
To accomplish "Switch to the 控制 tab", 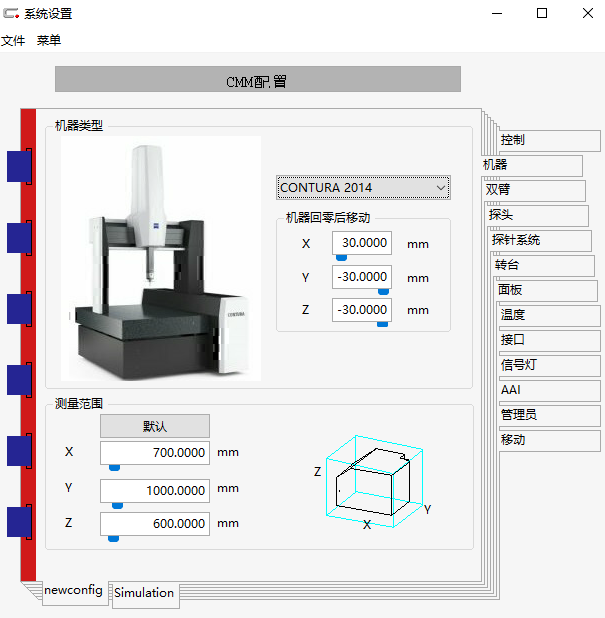I will point(513,140).
